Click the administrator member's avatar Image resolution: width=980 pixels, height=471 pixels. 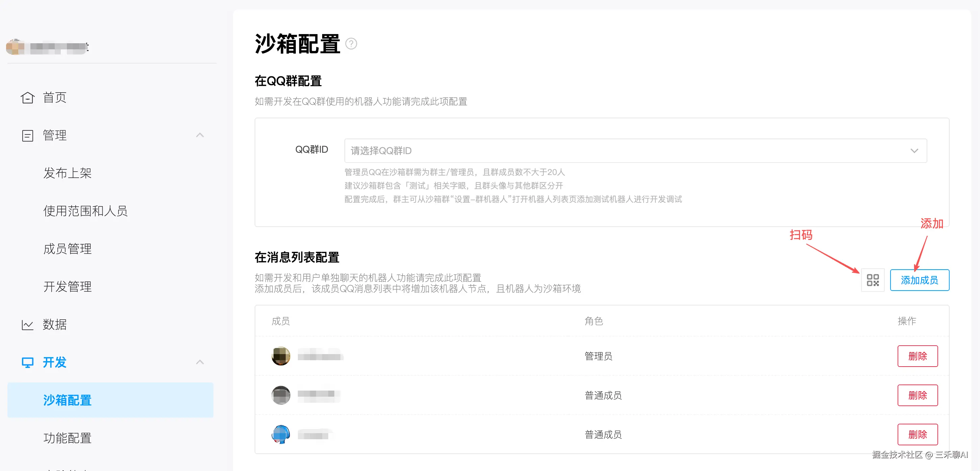281,356
